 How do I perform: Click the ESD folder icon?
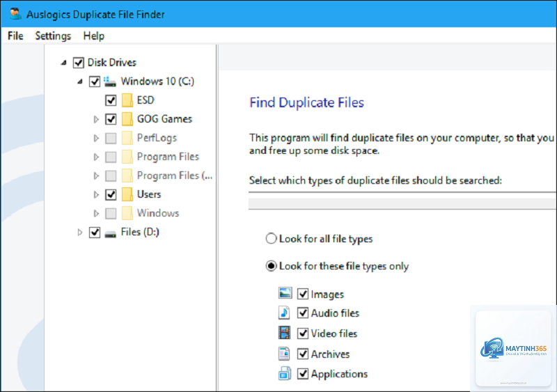tap(127, 100)
